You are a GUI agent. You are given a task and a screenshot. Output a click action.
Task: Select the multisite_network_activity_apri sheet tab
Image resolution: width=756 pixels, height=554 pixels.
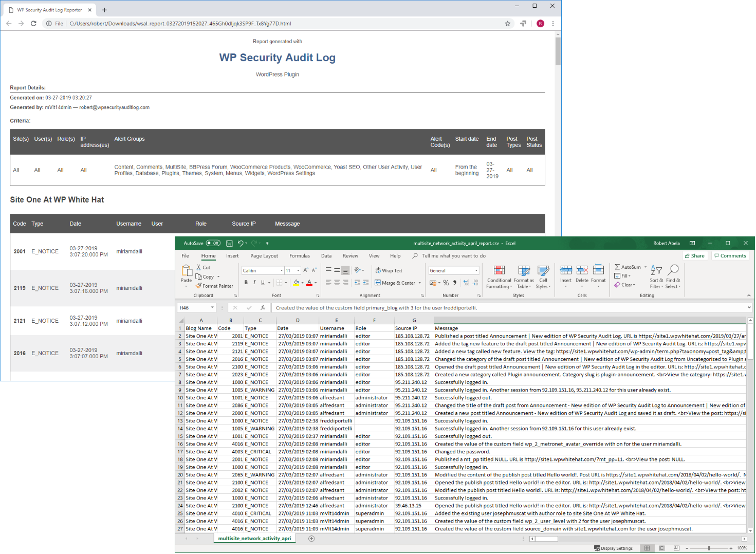[x=254, y=539]
